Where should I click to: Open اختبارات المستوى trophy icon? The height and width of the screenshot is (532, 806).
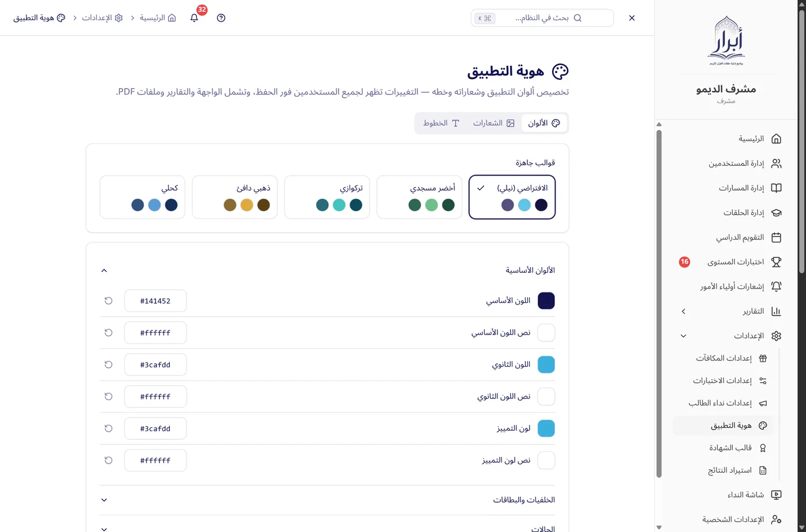[776, 262]
